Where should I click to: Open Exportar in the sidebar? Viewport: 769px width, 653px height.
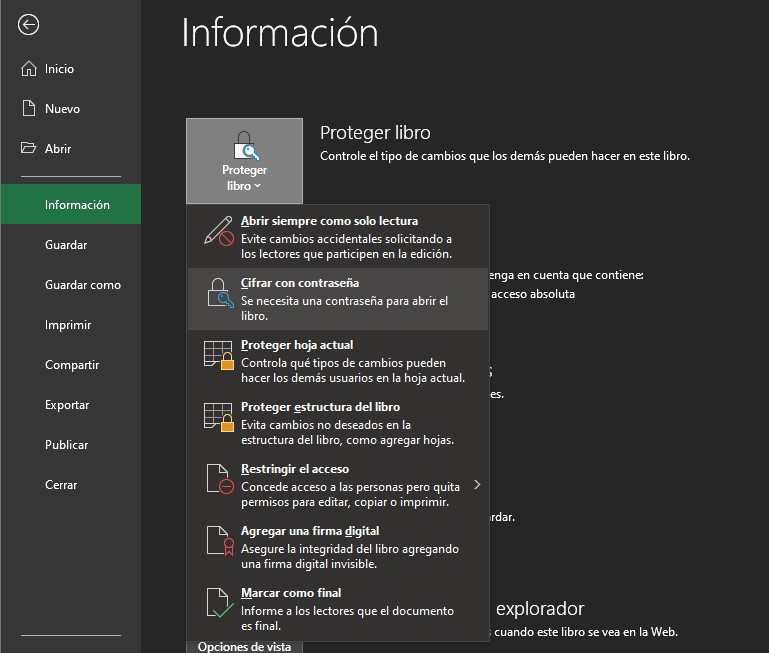(x=67, y=405)
